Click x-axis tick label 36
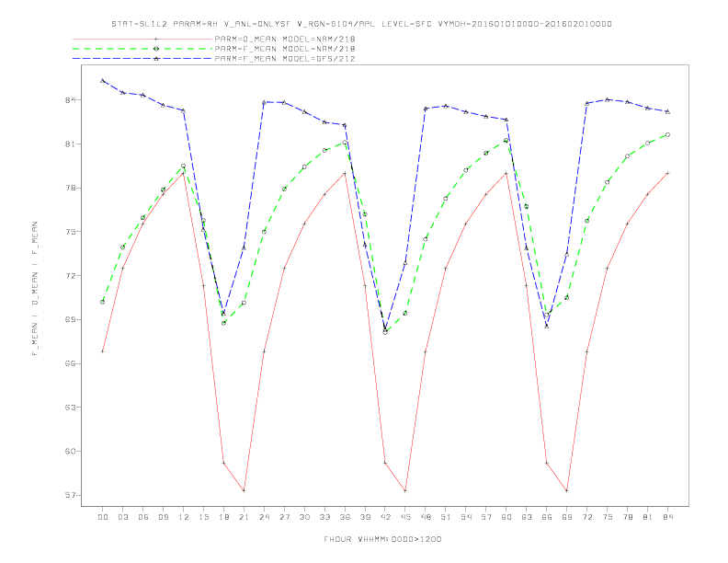This screenshot has height=563, width=728. [x=345, y=517]
